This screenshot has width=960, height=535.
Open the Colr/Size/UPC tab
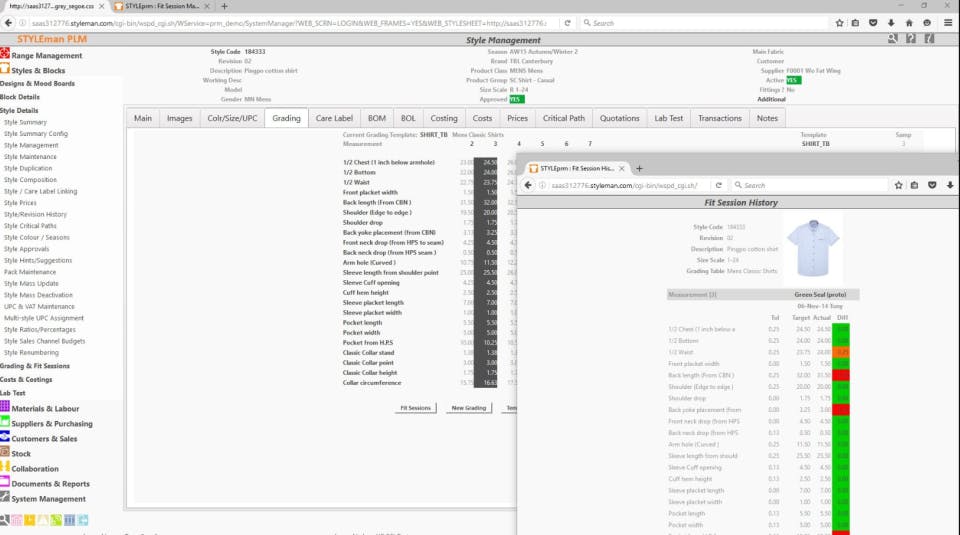coord(232,118)
